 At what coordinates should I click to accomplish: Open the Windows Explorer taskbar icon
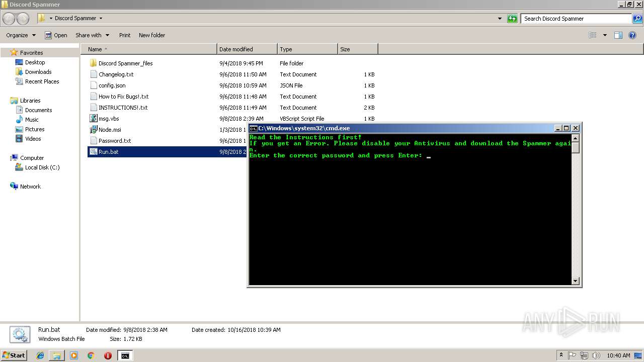[x=57, y=355]
